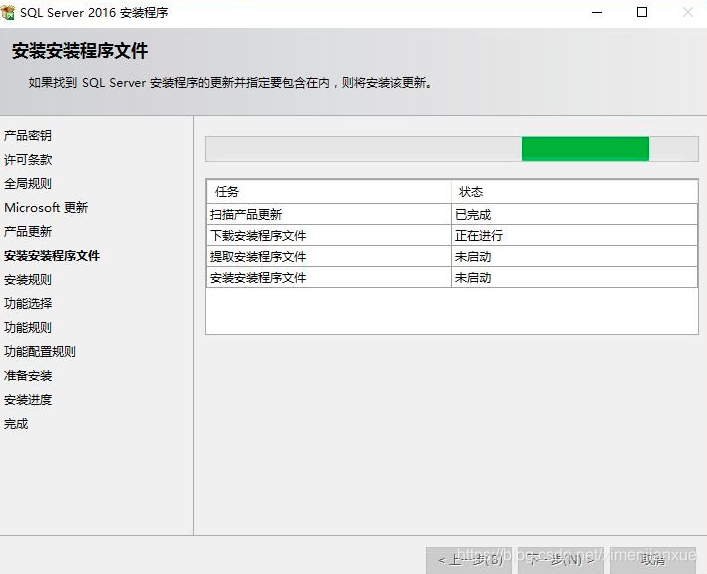Select the 许可条款 step in sidebar
The image size is (707, 574).
pyautogui.click(x=28, y=160)
